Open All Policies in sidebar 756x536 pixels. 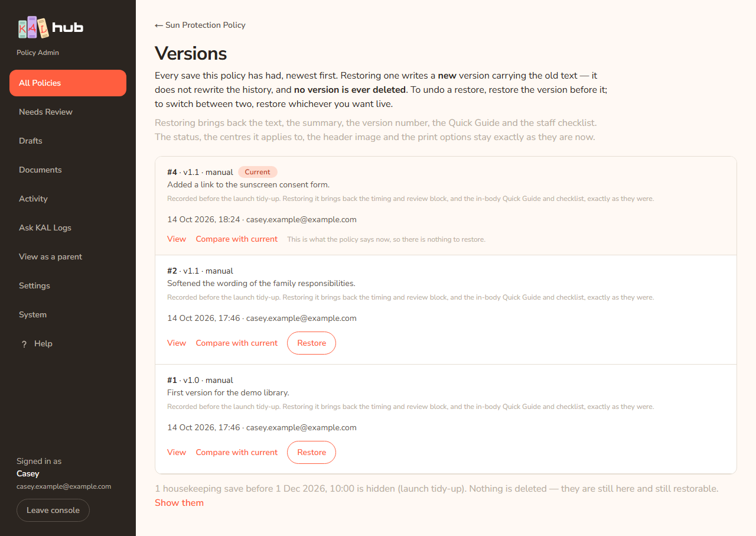pos(68,83)
